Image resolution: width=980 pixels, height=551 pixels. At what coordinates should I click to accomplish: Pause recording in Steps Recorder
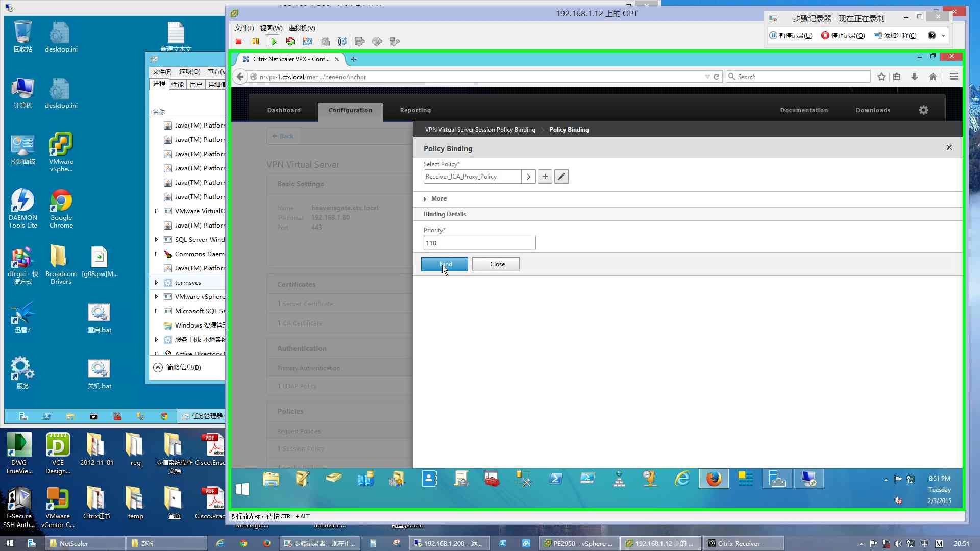[x=791, y=35]
